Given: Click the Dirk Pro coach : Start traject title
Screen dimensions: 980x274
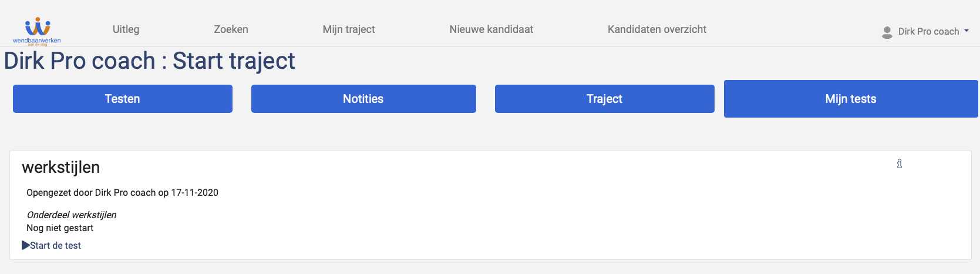Looking at the screenshot, I should [150, 61].
